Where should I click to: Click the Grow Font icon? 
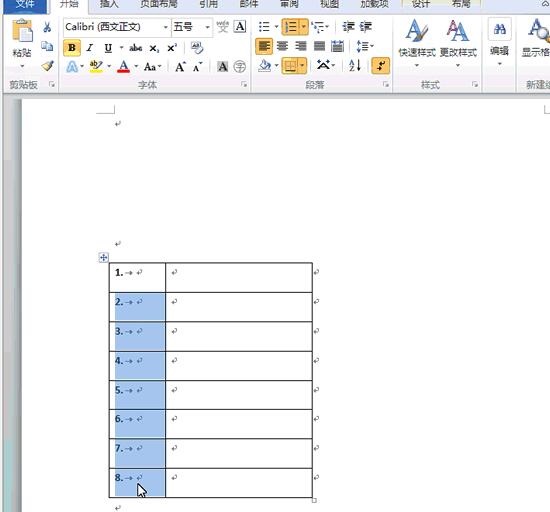(180, 66)
